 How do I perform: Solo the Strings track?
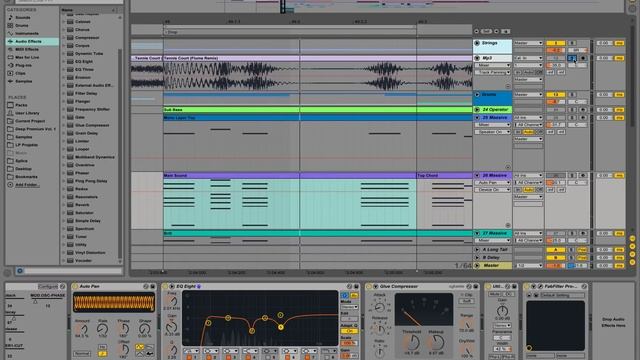click(x=572, y=43)
